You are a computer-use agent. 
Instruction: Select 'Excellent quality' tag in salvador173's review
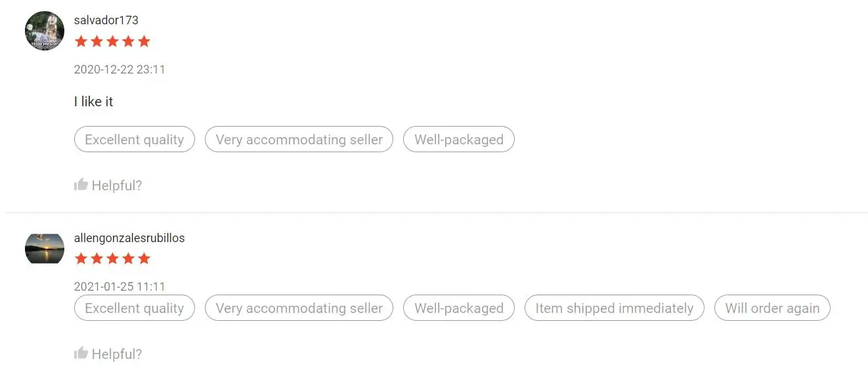pyautogui.click(x=135, y=139)
